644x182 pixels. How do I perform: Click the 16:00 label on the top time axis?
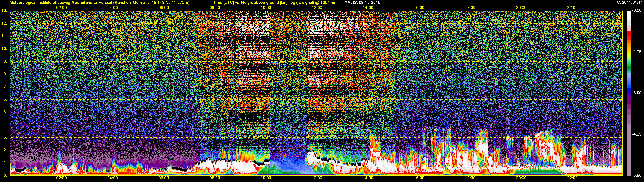coord(419,8)
